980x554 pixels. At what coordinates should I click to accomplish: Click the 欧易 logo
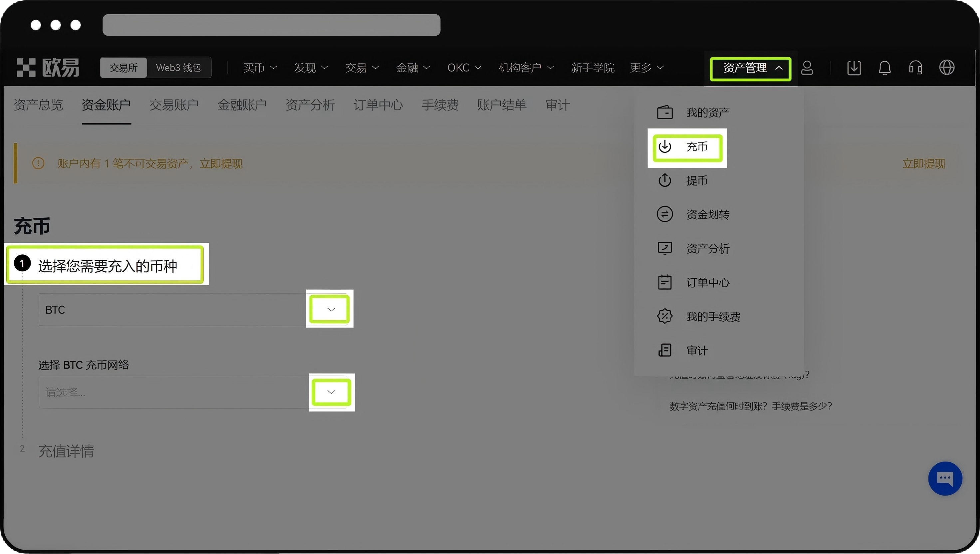click(x=48, y=68)
